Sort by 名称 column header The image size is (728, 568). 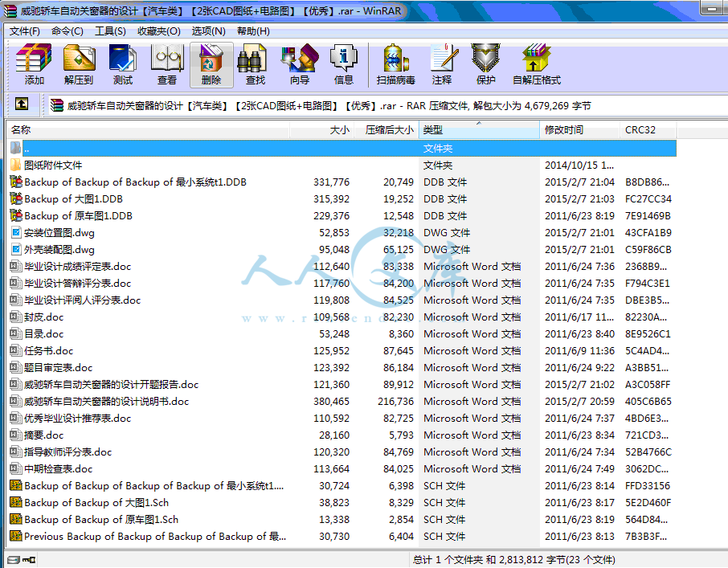[148, 130]
